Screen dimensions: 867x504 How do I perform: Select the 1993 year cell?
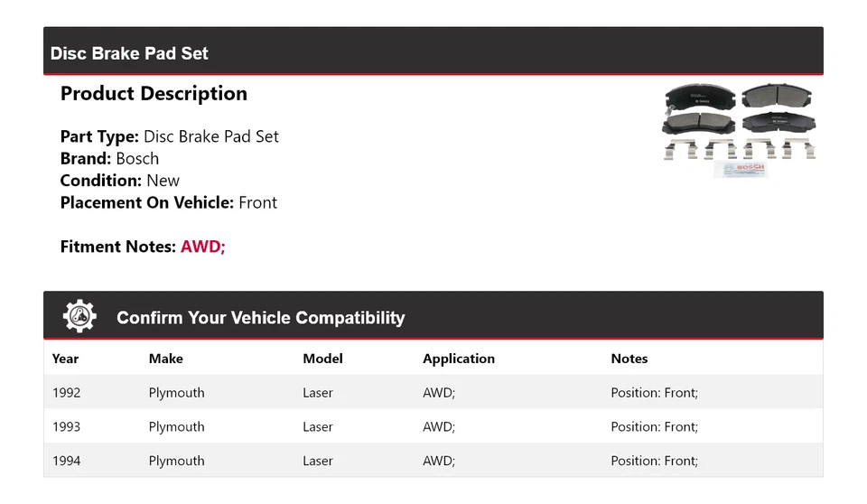[66, 426]
